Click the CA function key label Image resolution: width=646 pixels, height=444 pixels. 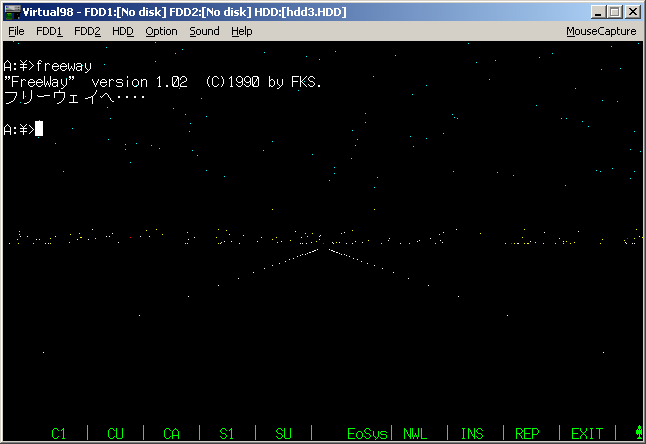coord(171,434)
